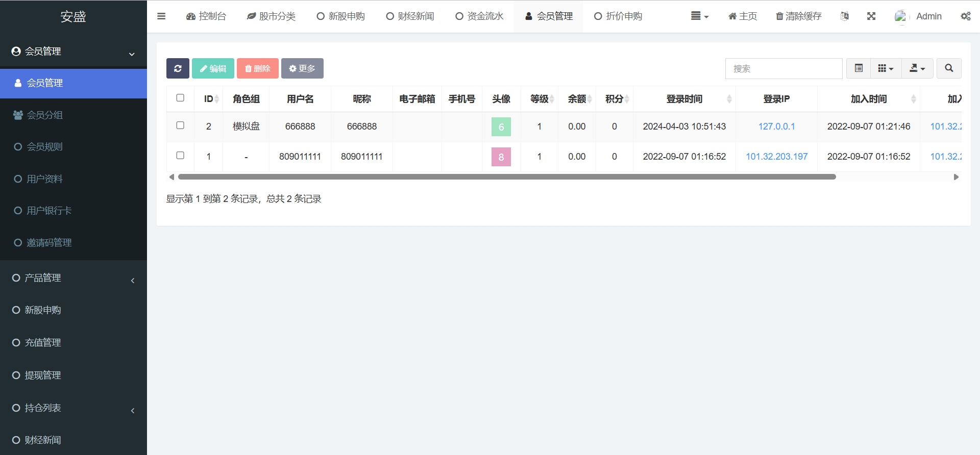Click the search magnifier icon button
The height and width of the screenshot is (455, 980).
(949, 68)
